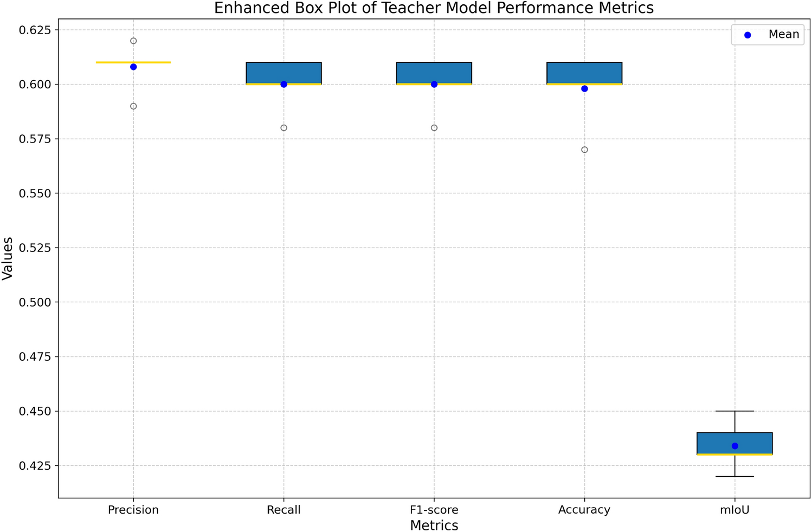The width and height of the screenshot is (812, 532).
Task: Select the F1-score outlier circle
Action: coord(434,128)
